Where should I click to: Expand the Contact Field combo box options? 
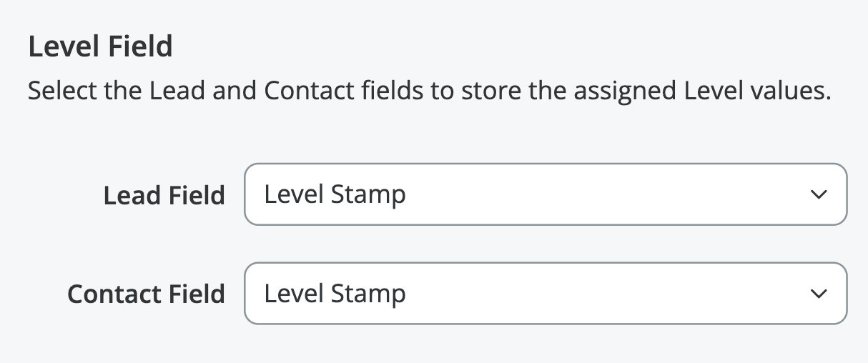(546, 294)
